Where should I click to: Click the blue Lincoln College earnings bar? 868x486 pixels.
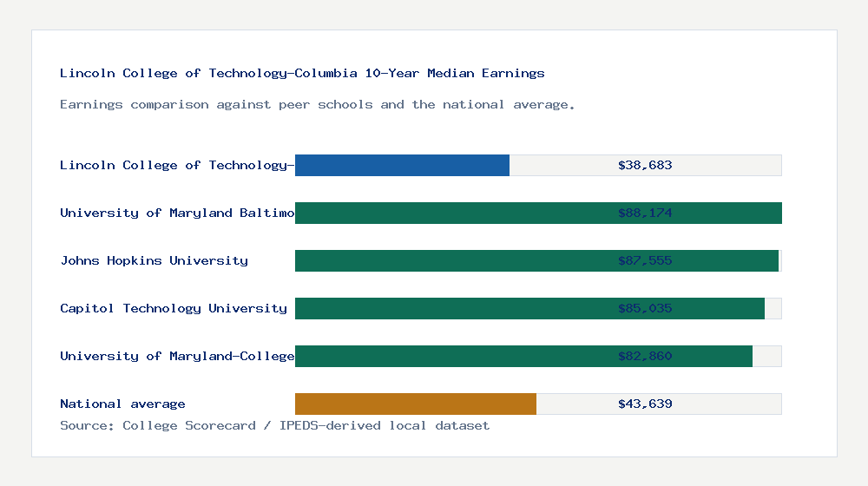(x=402, y=166)
